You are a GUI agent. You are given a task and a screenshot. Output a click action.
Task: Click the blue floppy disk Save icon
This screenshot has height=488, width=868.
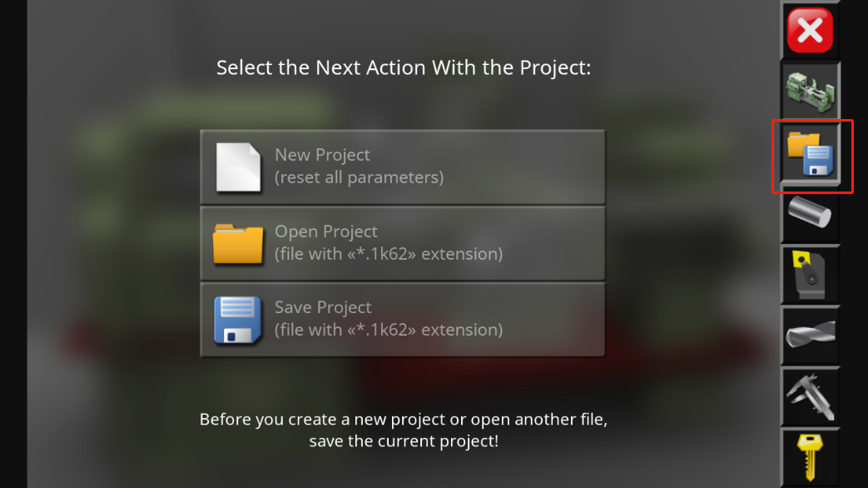(x=239, y=320)
